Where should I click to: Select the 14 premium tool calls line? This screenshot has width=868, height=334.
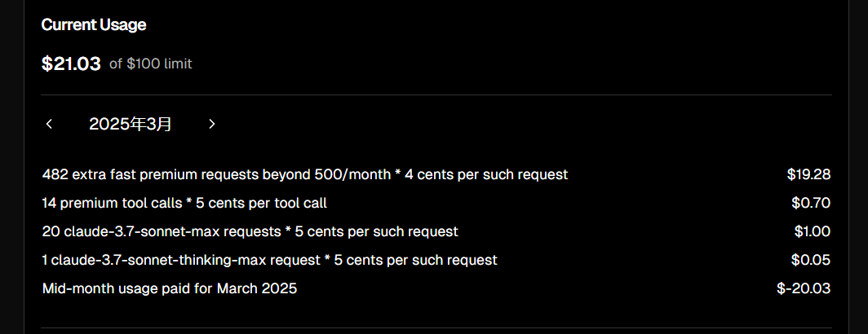tap(184, 203)
